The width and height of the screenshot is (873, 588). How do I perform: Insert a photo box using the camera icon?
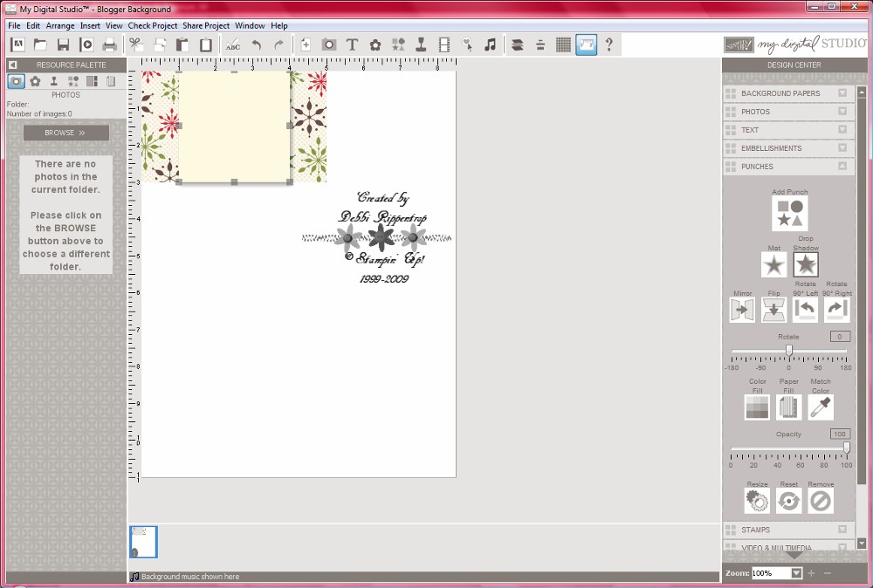329,44
